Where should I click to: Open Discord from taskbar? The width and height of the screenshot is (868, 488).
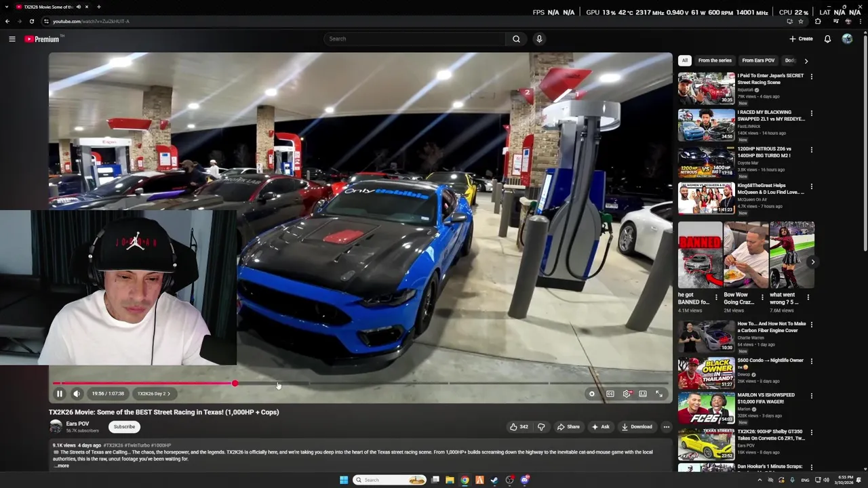(x=525, y=480)
